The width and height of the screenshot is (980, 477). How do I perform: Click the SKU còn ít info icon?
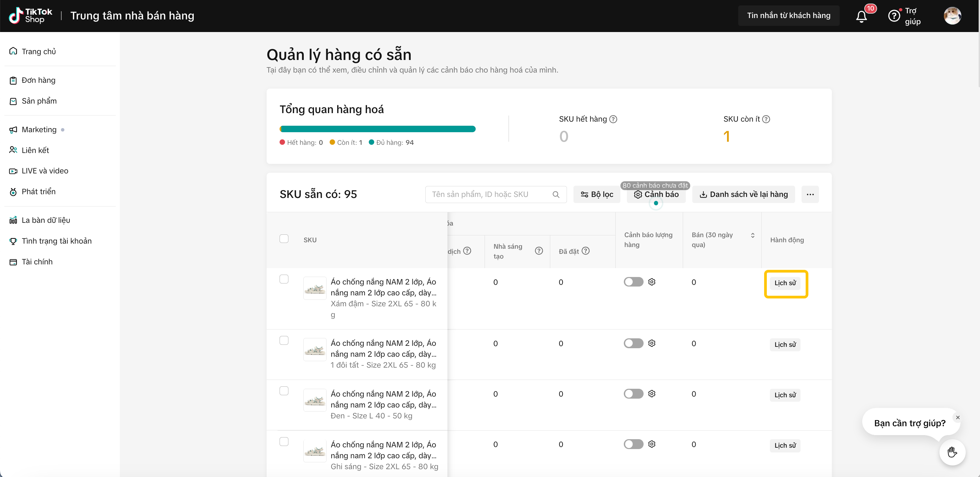pyautogui.click(x=766, y=119)
